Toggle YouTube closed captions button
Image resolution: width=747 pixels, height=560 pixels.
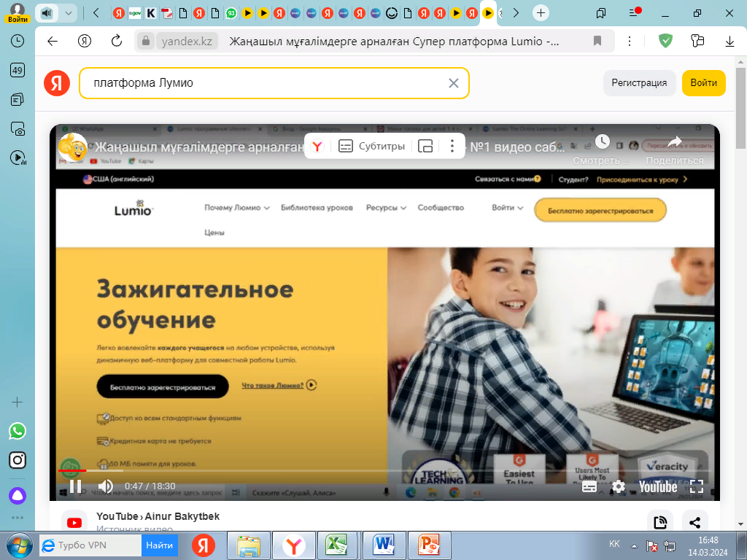pos(589,486)
